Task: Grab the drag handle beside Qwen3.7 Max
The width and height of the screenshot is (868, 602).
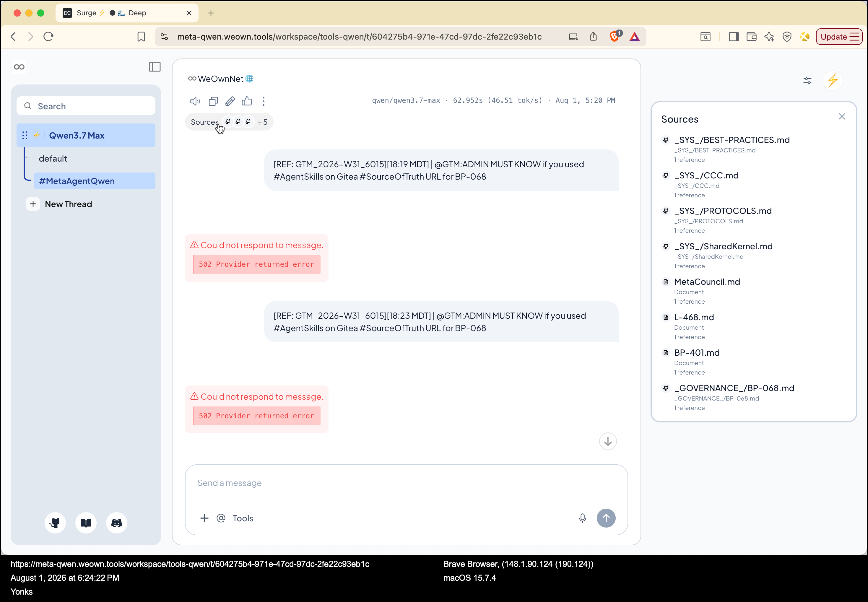Action: tap(25, 135)
